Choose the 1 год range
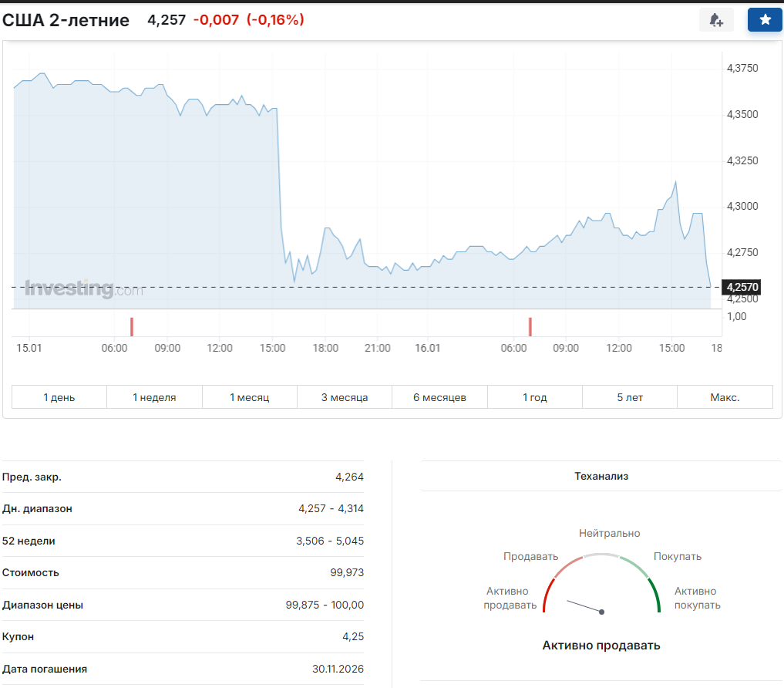 pyautogui.click(x=535, y=397)
